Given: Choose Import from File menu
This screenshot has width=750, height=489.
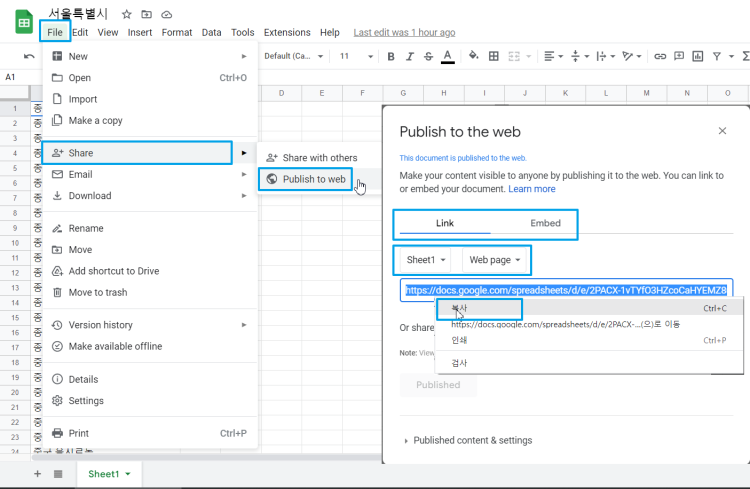Looking at the screenshot, I should point(150,99).
